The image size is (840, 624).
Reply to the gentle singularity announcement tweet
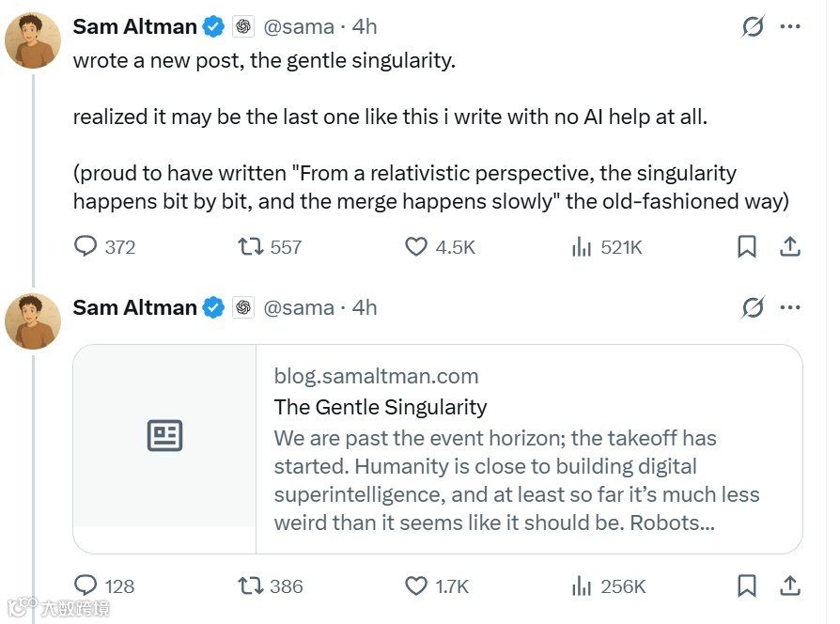[x=86, y=247]
